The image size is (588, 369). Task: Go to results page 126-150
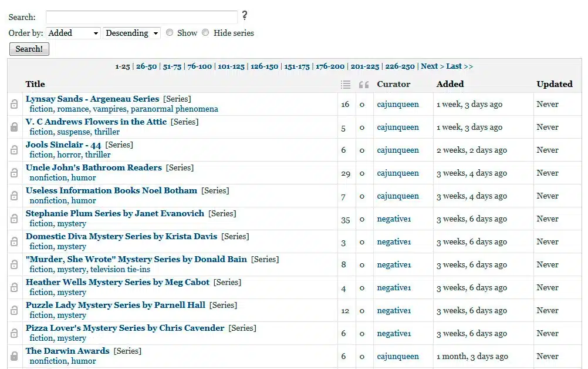pos(265,66)
